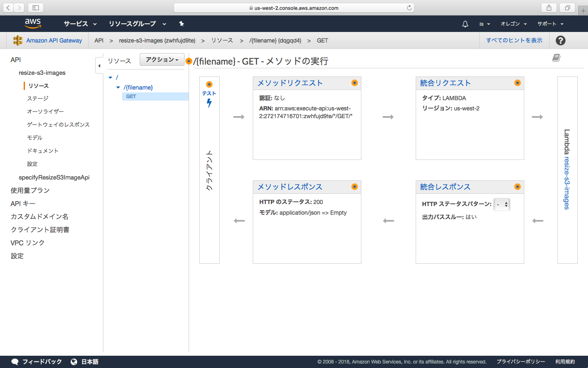Open a new browser tab with plus
Screen dimensions: 588x368
click(x=583, y=11)
